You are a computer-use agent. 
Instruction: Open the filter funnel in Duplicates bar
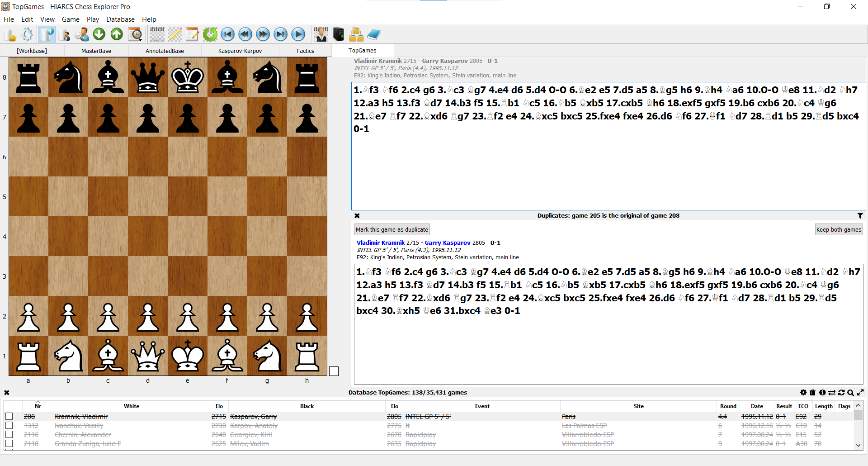860,216
